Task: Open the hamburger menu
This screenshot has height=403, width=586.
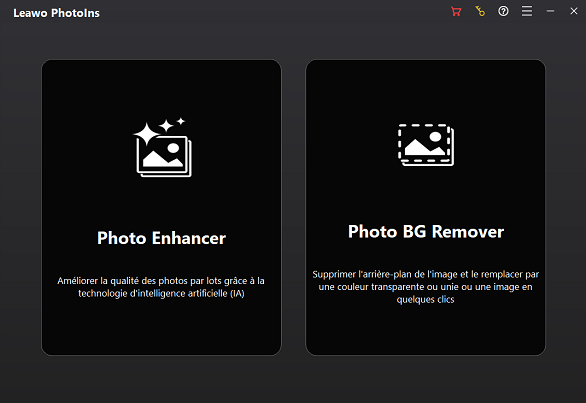Action: (527, 11)
